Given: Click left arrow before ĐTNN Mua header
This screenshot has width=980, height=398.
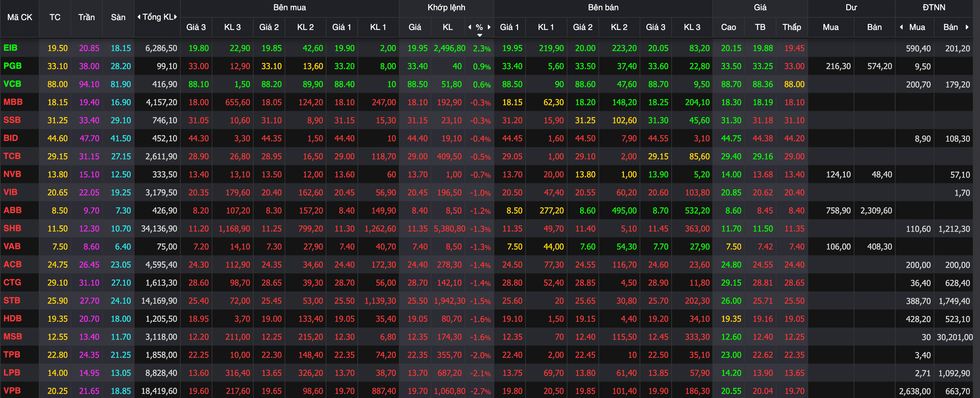Looking at the screenshot, I should pos(901,27).
